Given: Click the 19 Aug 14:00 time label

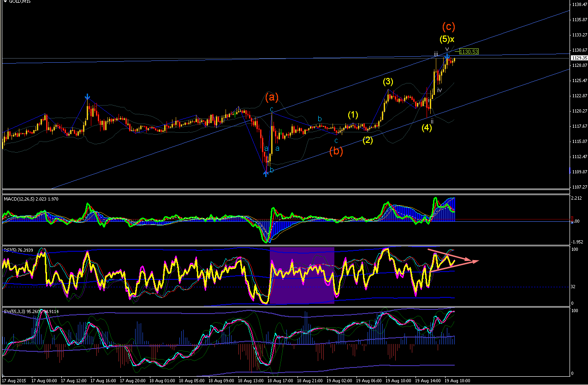Looking at the screenshot, I should (x=428, y=381).
